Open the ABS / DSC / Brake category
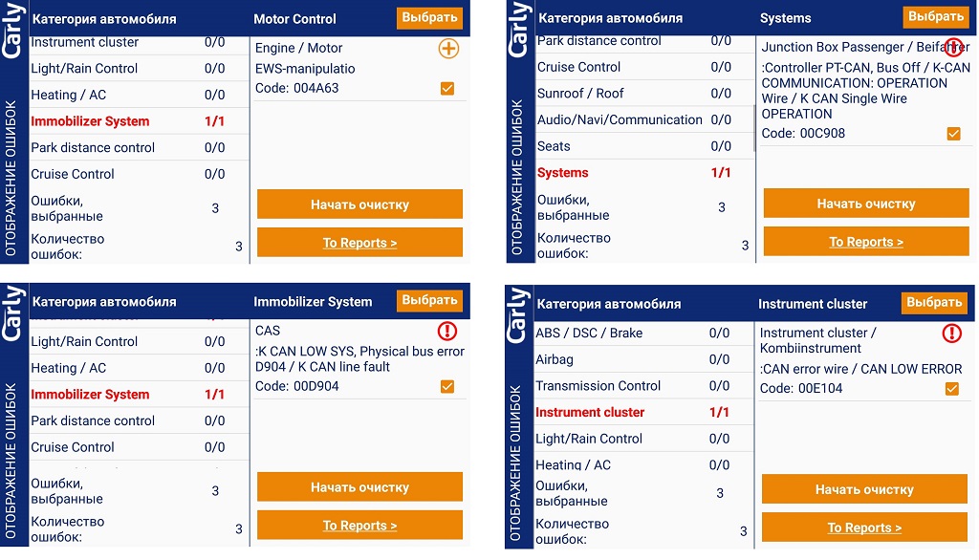979x560 pixels. pos(589,334)
